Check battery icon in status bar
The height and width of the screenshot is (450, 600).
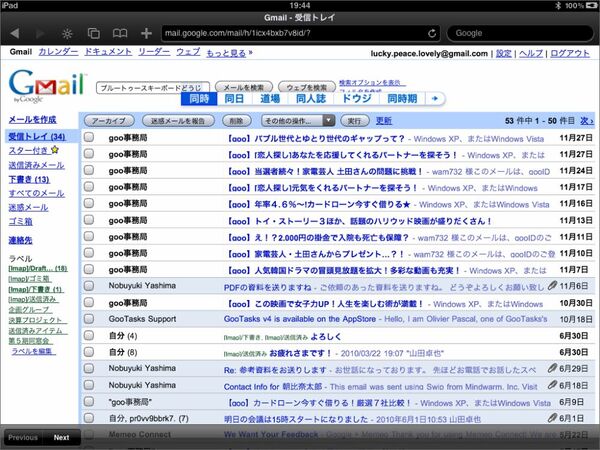click(x=591, y=5)
